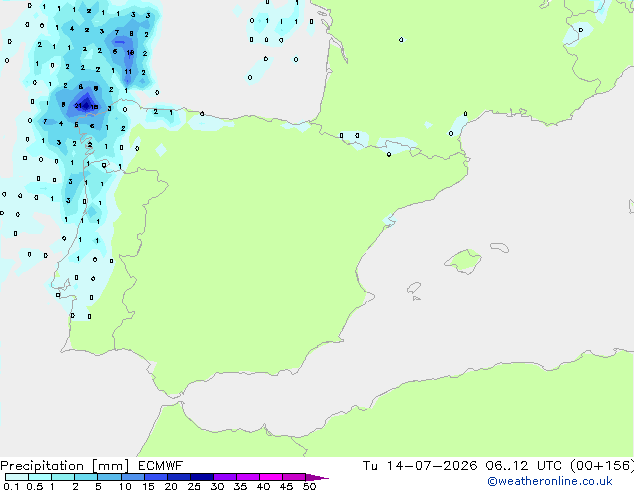Click the 35–40 mm legend color swatch
The width and height of the screenshot is (634, 490).
point(247,477)
